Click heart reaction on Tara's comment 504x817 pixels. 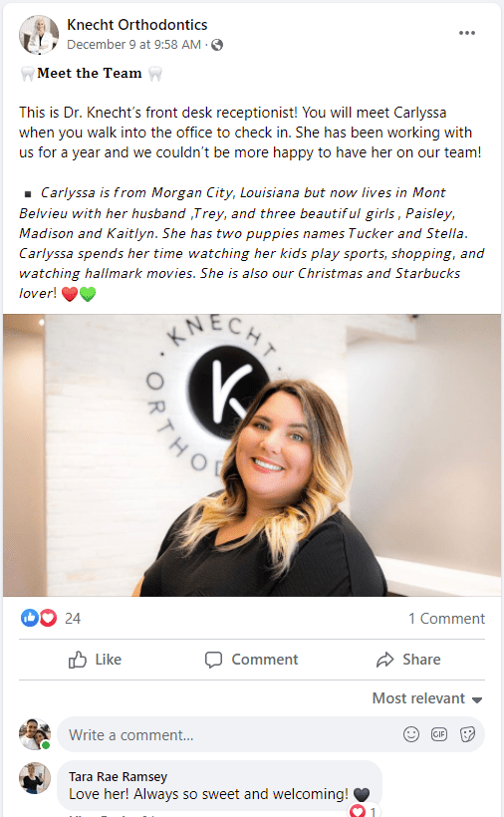point(358,811)
